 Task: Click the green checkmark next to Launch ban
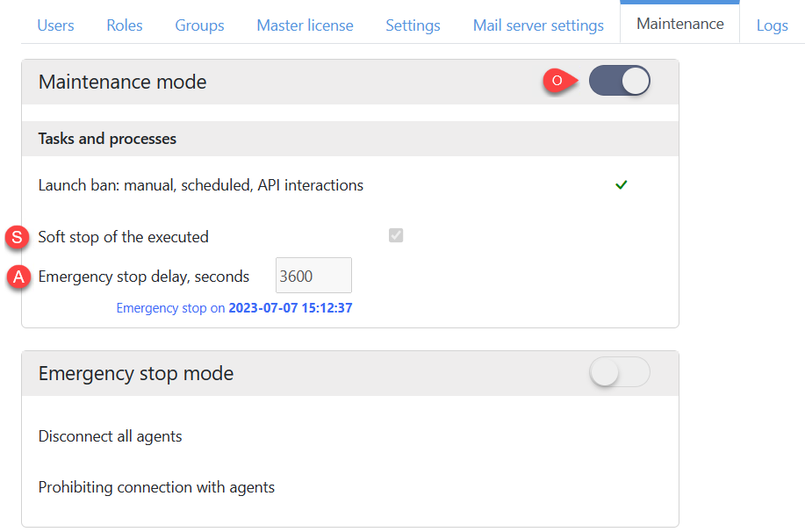(x=621, y=185)
